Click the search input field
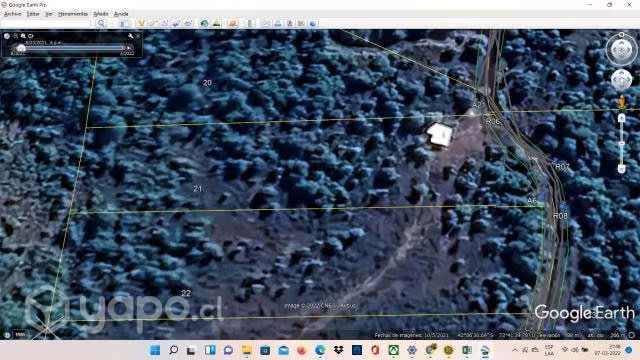The height and width of the screenshot is (360, 640). tap(45, 24)
